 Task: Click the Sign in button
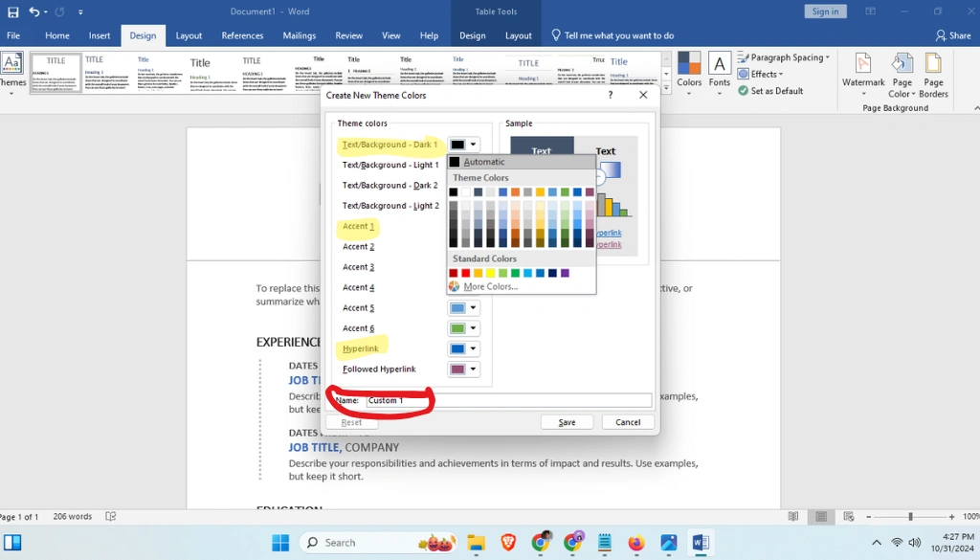coord(825,11)
